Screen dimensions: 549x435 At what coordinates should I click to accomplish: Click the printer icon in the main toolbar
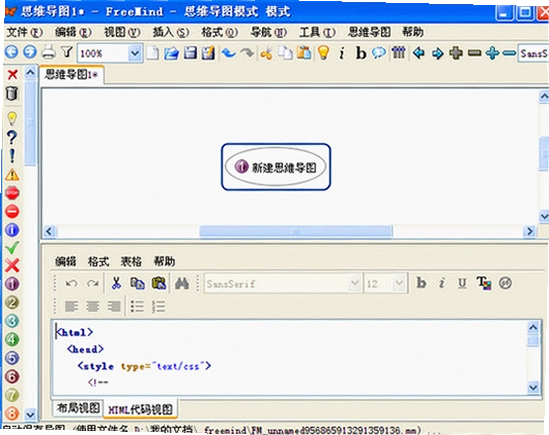click(x=49, y=53)
